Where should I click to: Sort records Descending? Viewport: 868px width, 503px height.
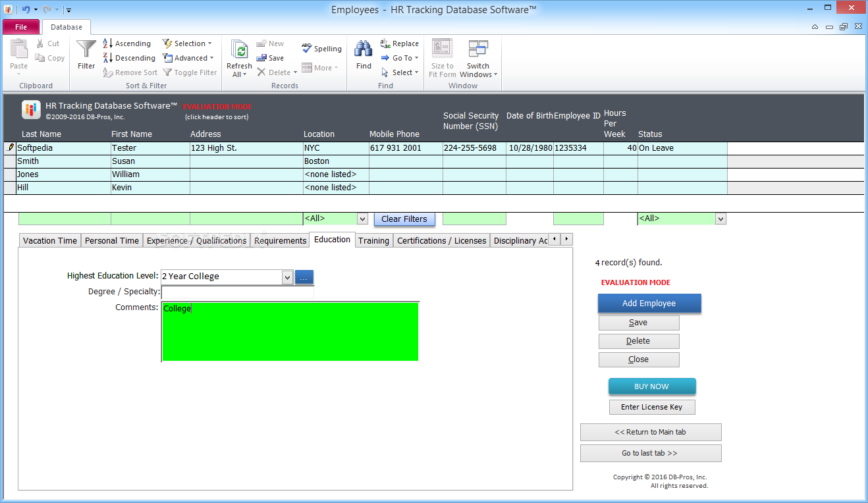(x=129, y=58)
